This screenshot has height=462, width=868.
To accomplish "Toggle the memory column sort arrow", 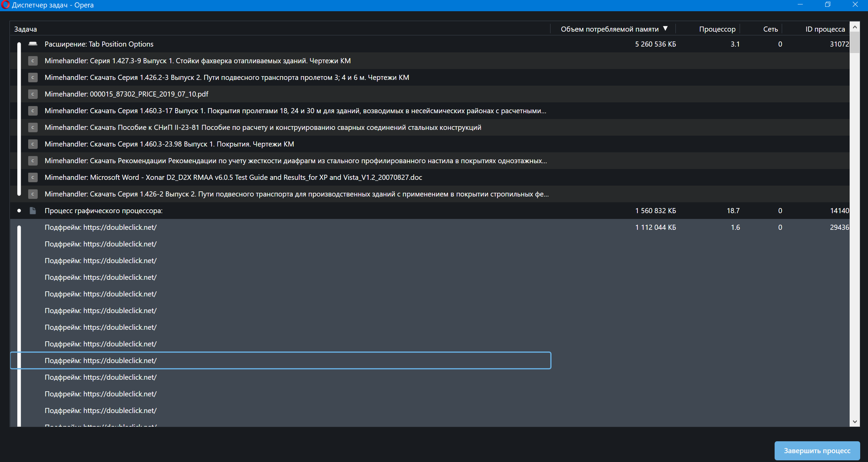I will pos(665,29).
